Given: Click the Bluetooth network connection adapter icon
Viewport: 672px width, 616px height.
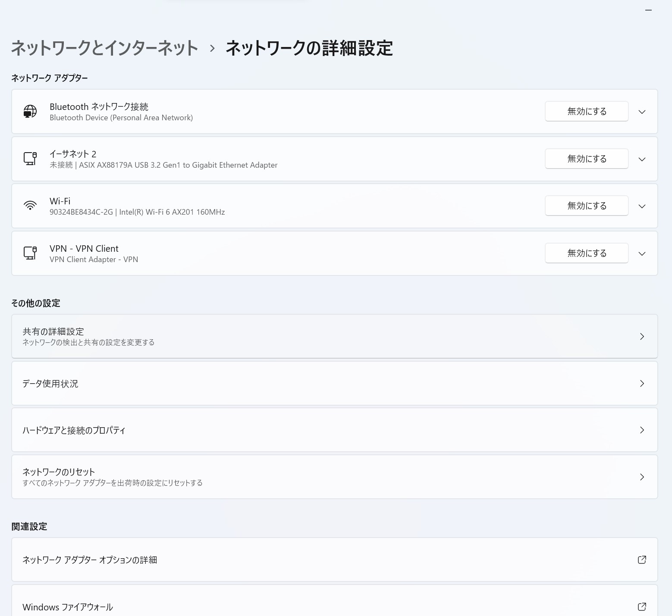Looking at the screenshot, I should [30, 111].
